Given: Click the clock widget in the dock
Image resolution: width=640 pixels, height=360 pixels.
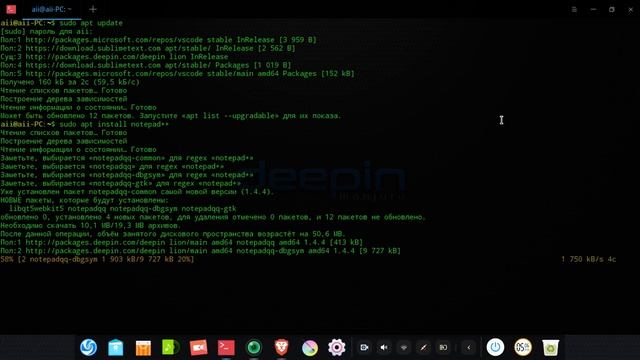Looking at the screenshot, I should [523, 347].
